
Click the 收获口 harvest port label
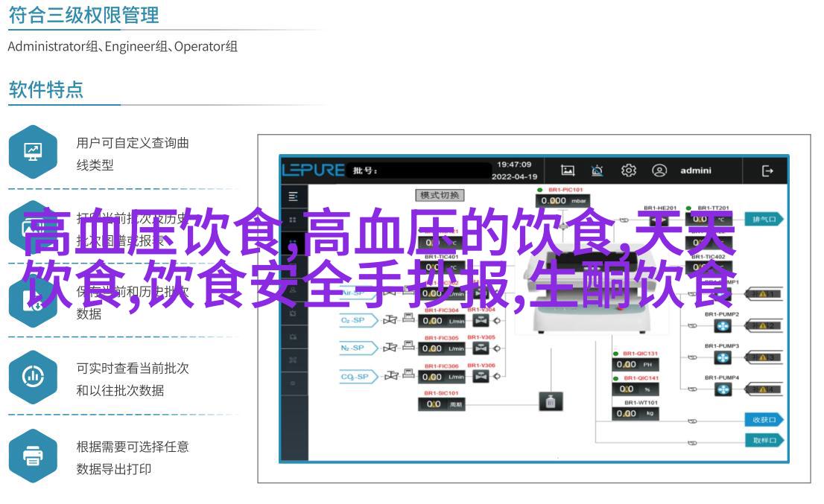click(x=764, y=419)
